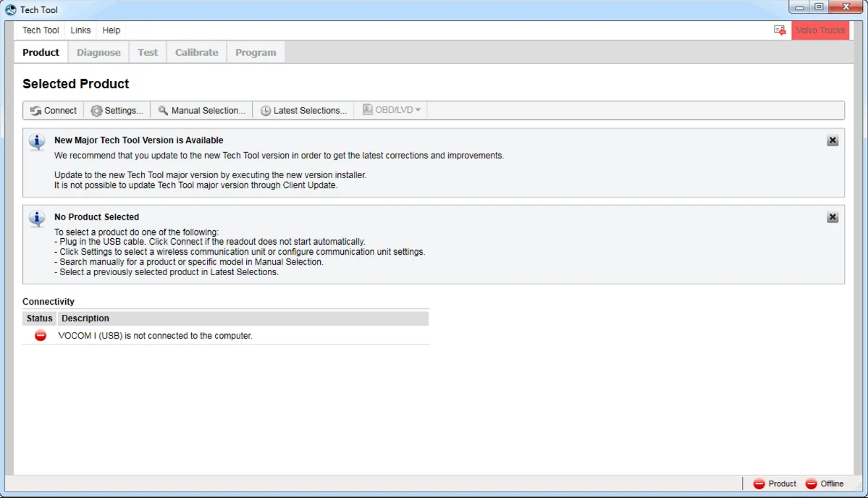
Task: Click the Tech Tool title bar app icon
Action: [x=11, y=9]
